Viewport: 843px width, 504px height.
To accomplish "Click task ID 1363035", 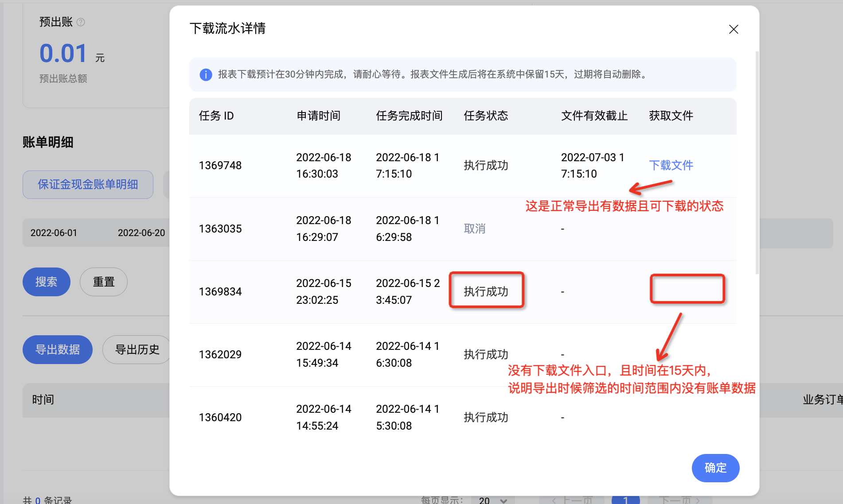I will coord(220,229).
